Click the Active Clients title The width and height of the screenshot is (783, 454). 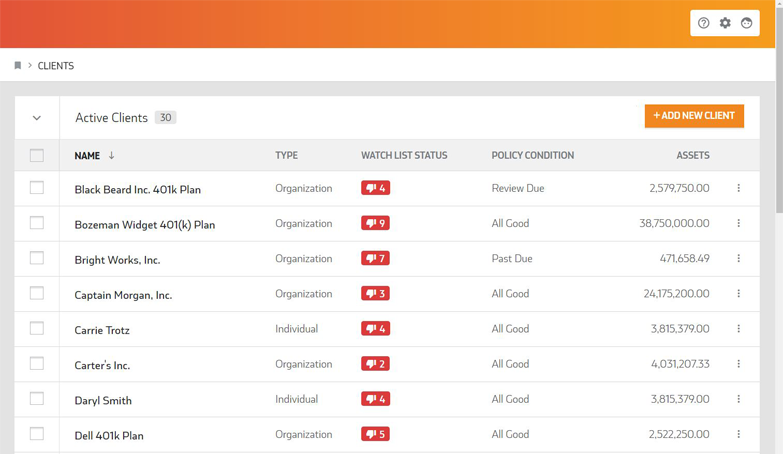point(111,118)
